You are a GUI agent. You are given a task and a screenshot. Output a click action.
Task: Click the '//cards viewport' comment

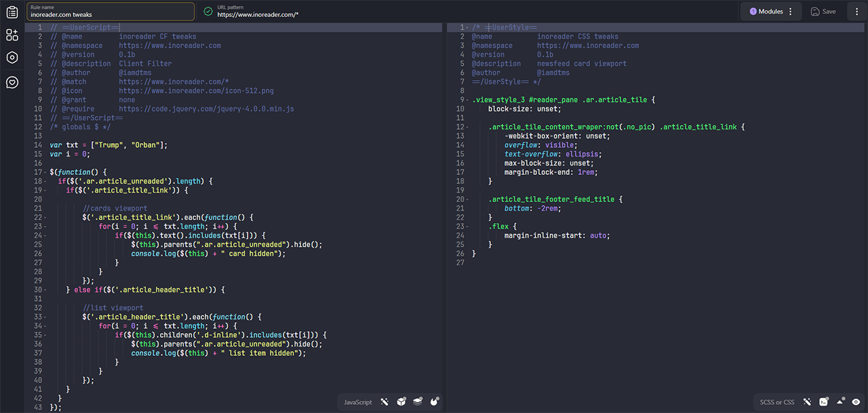115,208
